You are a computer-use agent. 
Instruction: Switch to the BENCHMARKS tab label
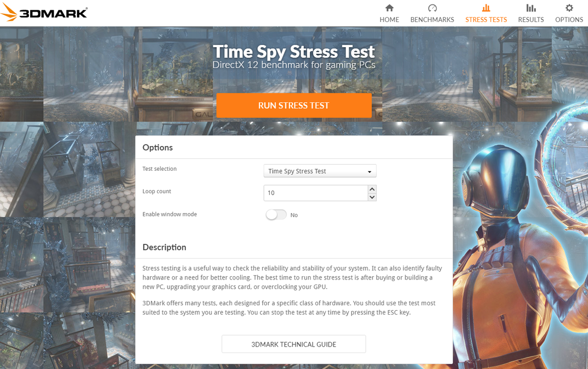click(x=432, y=20)
